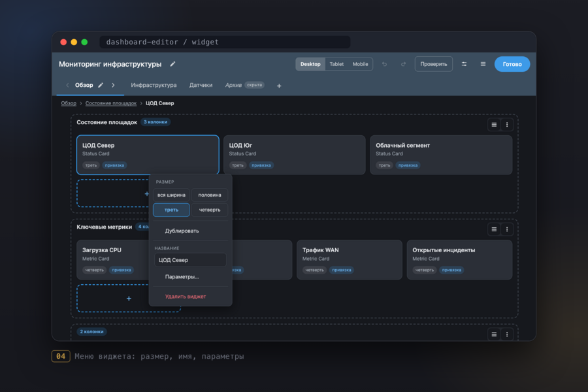Open layout options for Ключевые метрики section

coord(494,229)
